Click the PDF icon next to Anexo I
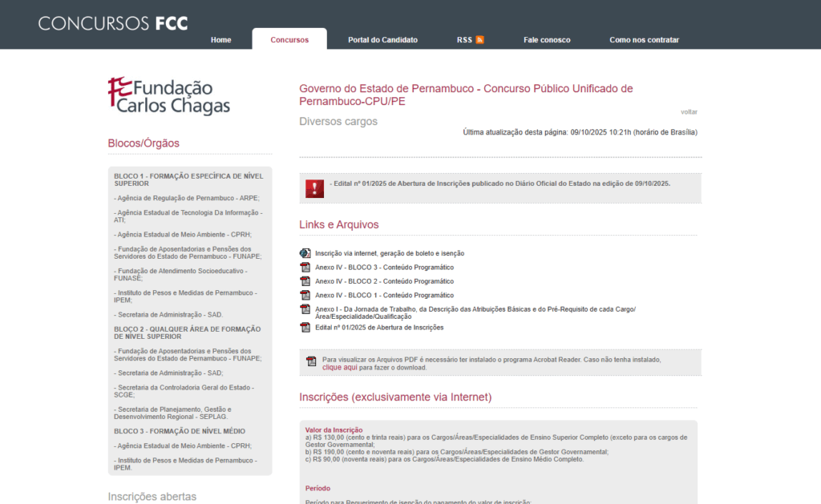 (305, 308)
